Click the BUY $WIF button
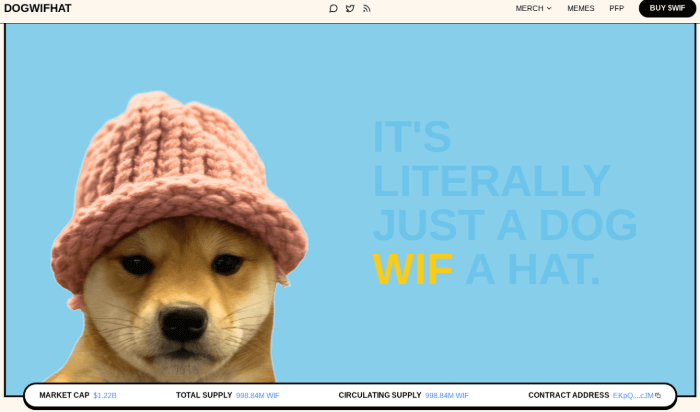 [x=667, y=8]
